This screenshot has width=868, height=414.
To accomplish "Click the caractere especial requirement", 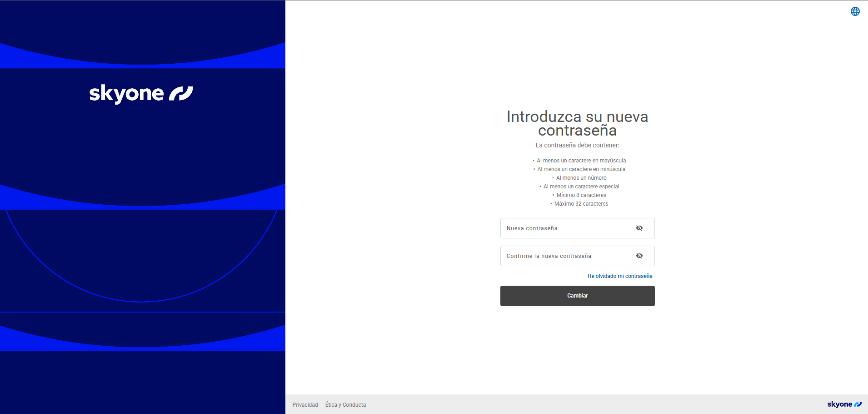I will coord(581,187).
